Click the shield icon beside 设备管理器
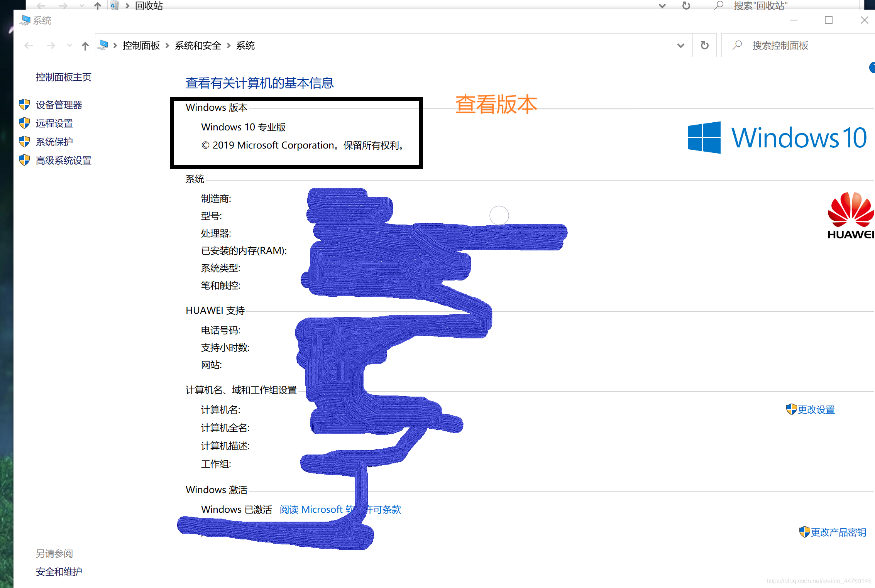 tap(24, 105)
